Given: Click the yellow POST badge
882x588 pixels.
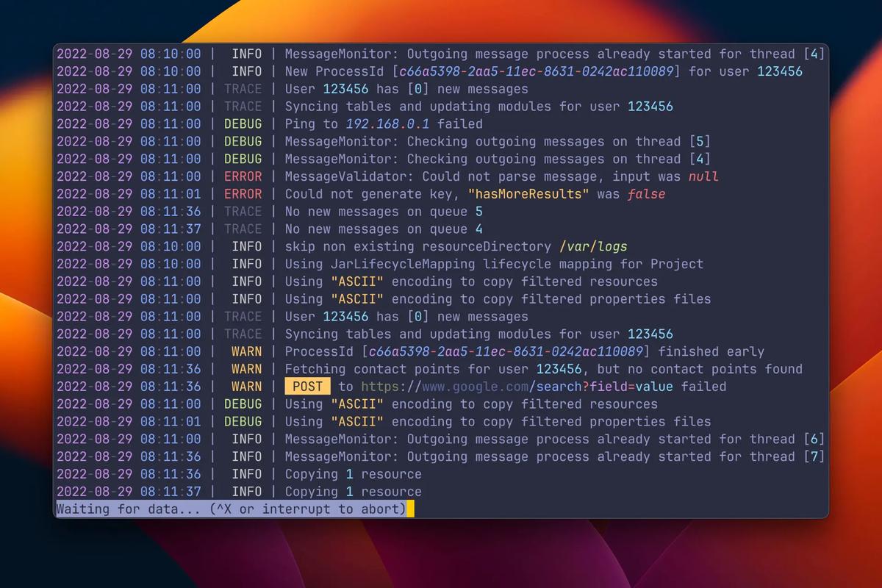Looking at the screenshot, I should (x=307, y=387).
